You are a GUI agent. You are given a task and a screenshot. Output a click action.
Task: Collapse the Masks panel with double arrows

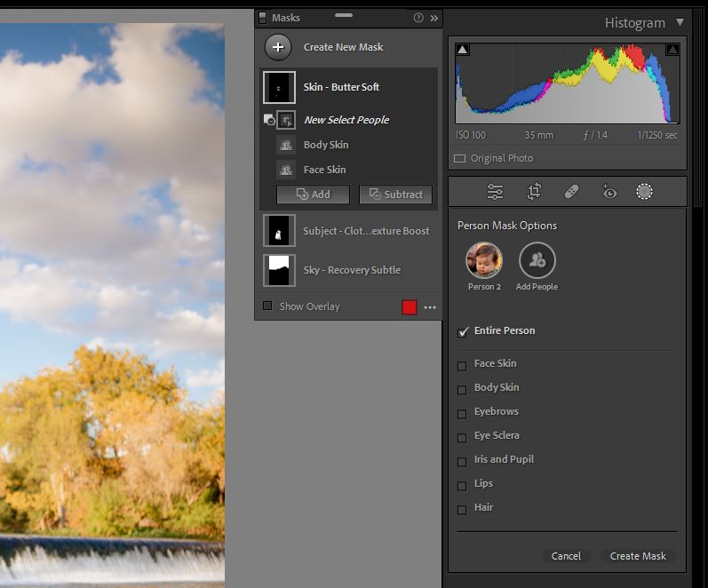click(434, 18)
